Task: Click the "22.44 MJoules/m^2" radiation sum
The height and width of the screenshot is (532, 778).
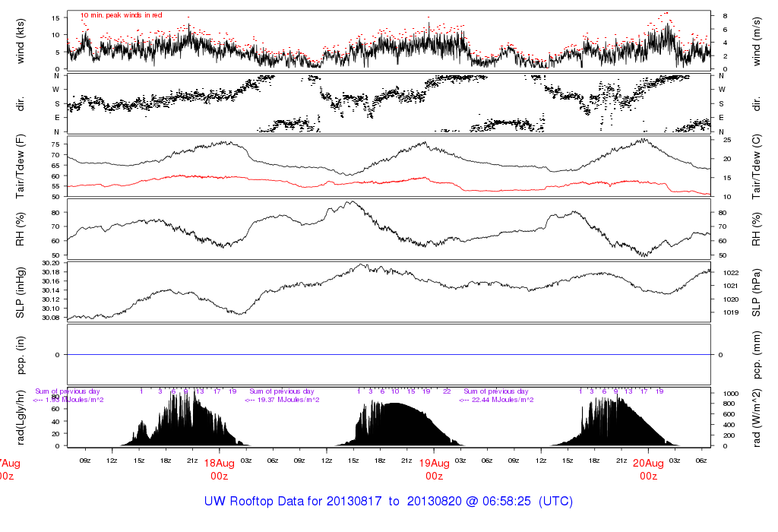Action: pyautogui.click(x=504, y=400)
